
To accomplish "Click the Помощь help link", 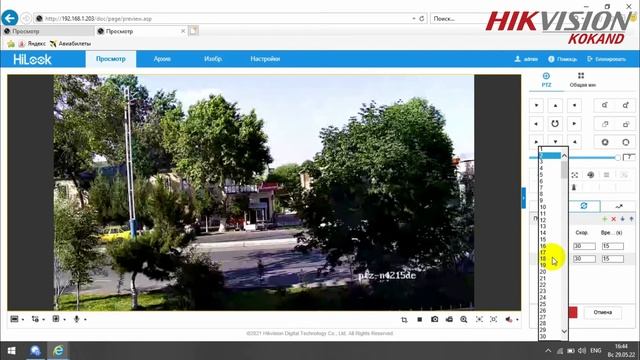I will [x=562, y=59].
